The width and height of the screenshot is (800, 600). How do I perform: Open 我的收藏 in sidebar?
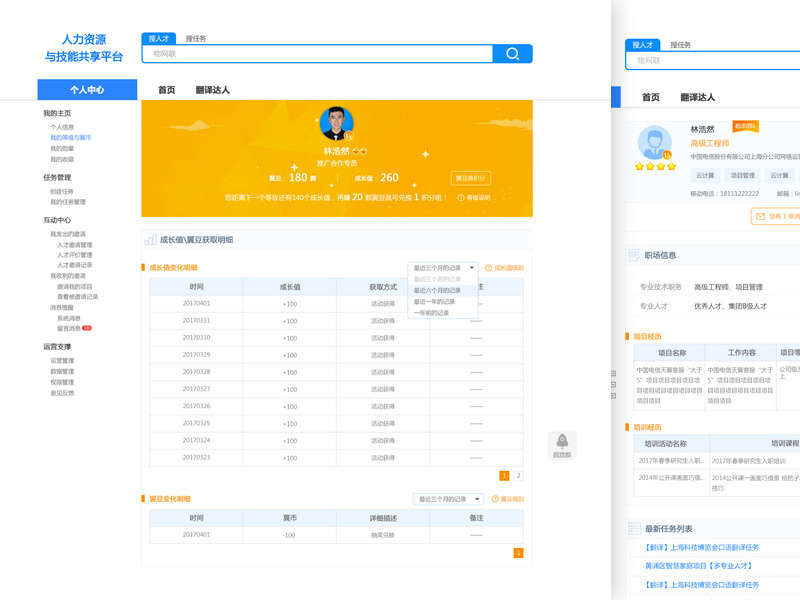coord(62,159)
